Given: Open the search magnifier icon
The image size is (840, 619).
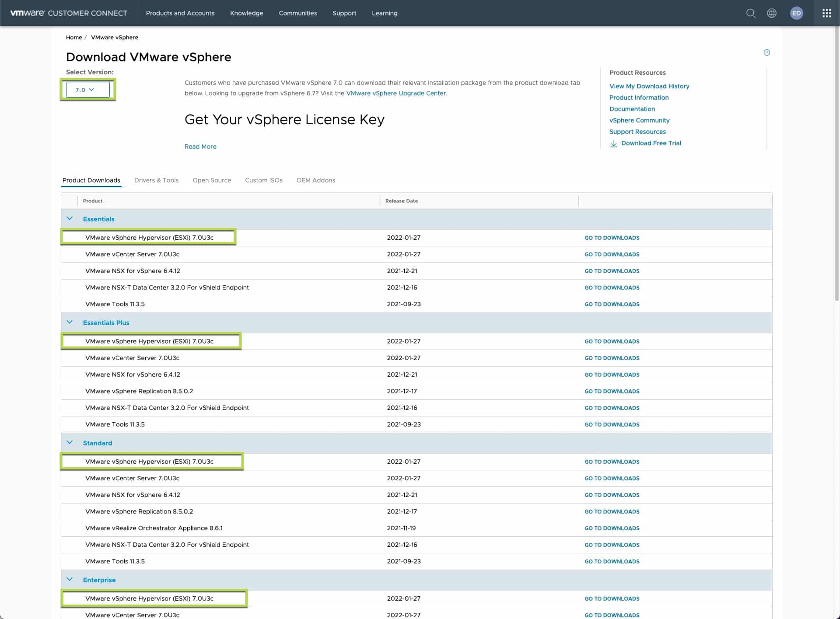Looking at the screenshot, I should 751,13.
